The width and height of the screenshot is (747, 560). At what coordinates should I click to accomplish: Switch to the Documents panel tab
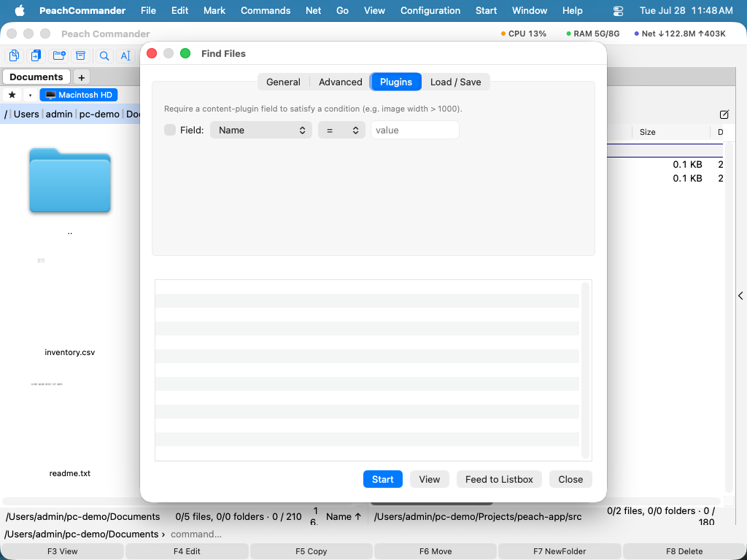coord(36,77)
